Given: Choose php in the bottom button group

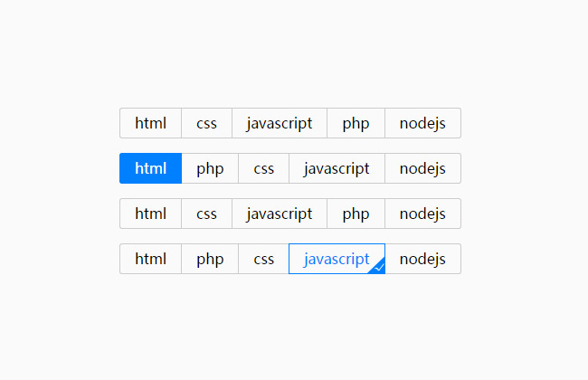Looking at the screenshot, I should click(x=210, y=259).
